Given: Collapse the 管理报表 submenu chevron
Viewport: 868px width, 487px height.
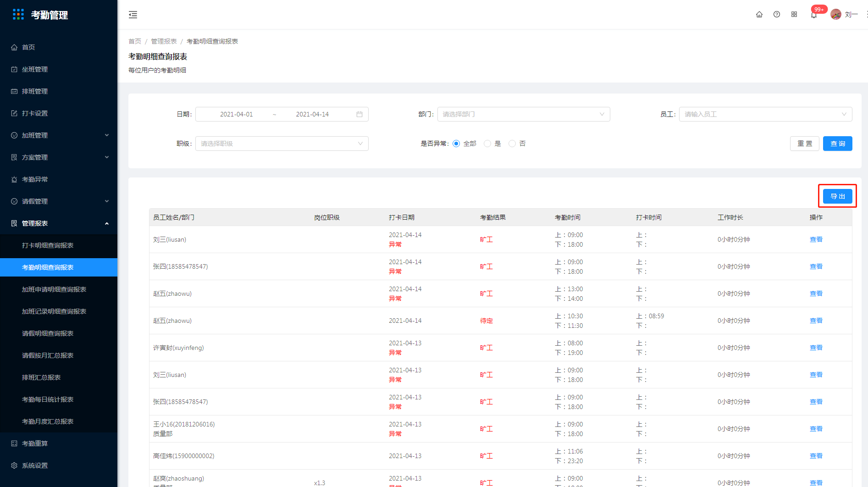Looking at the screenshot, I should [107, 223].
